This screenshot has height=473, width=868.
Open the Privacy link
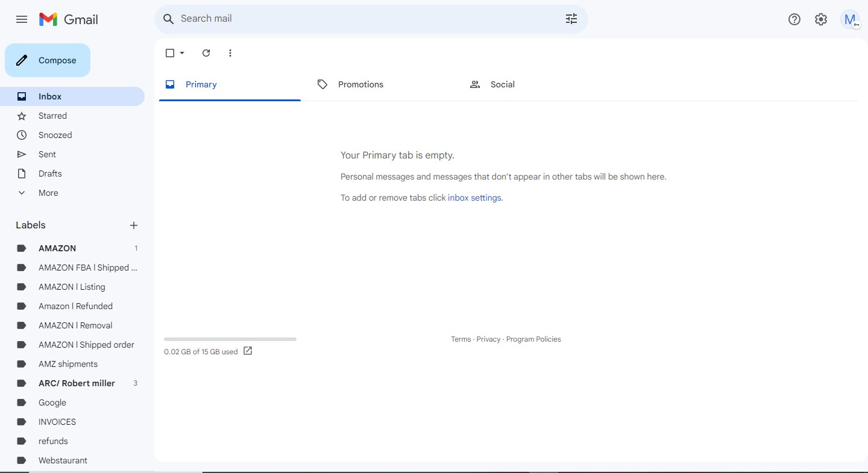click(x=488, y=339)
